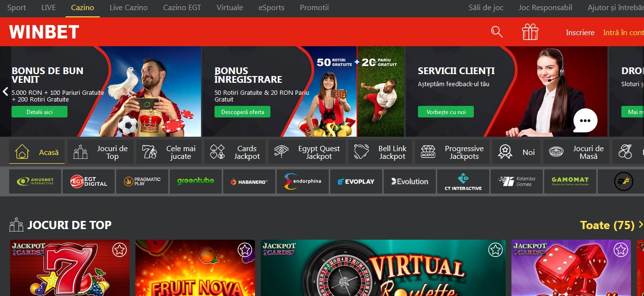
Task: Open the cherries fruit category icon
Action: (625, 152)
